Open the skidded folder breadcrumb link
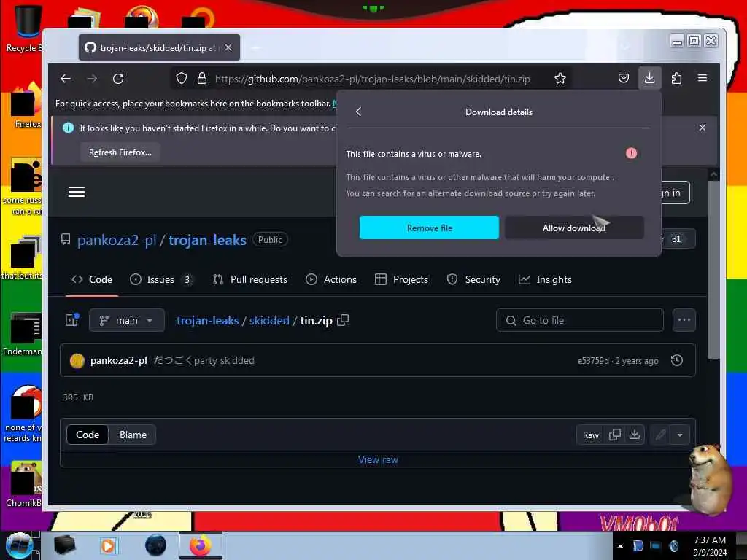The image size is (747, 560). pyautogui.click(x=269, y=321)
